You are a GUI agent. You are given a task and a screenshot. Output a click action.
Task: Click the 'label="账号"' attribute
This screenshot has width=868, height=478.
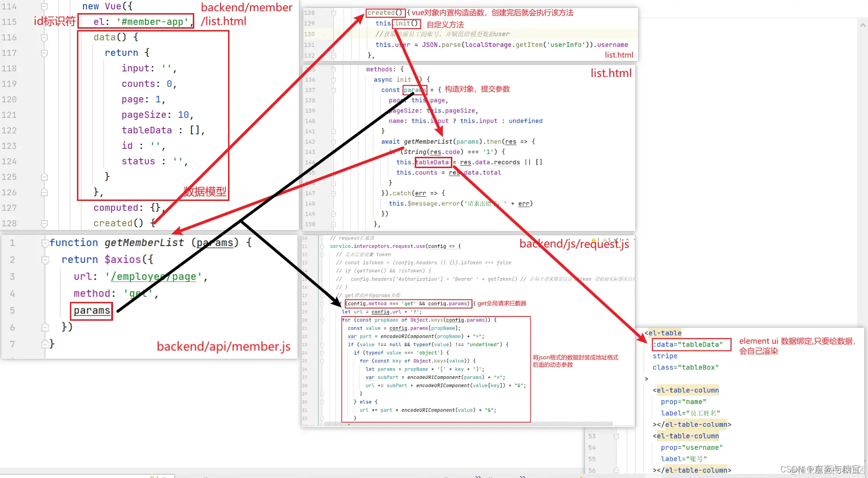(x=684, y=459)
